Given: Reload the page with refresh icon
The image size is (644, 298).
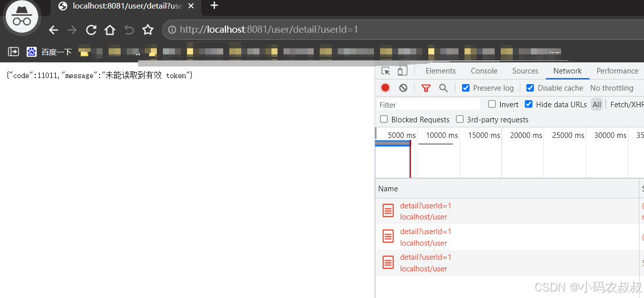Looking at the screenshot, I should click(x=91, y=30).
